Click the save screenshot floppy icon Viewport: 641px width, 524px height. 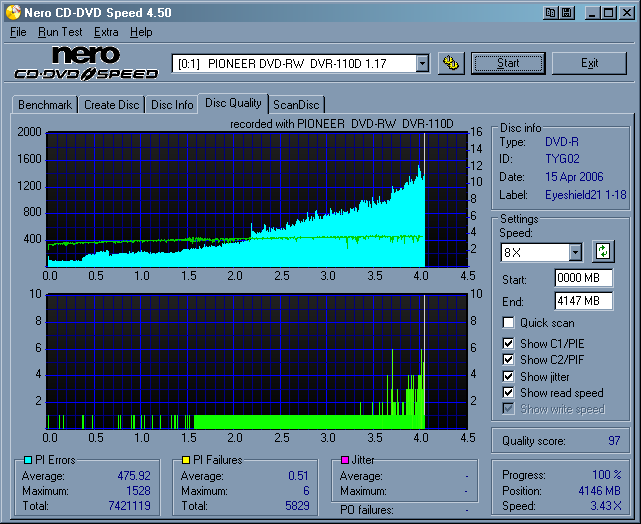(567, 13)
